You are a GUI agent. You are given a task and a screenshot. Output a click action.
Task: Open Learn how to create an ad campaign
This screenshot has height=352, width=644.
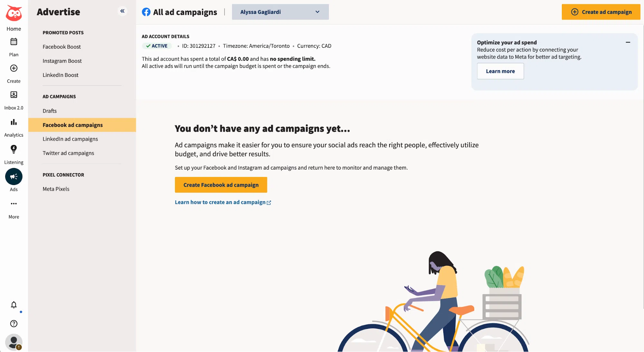click(x=220, y=202)
